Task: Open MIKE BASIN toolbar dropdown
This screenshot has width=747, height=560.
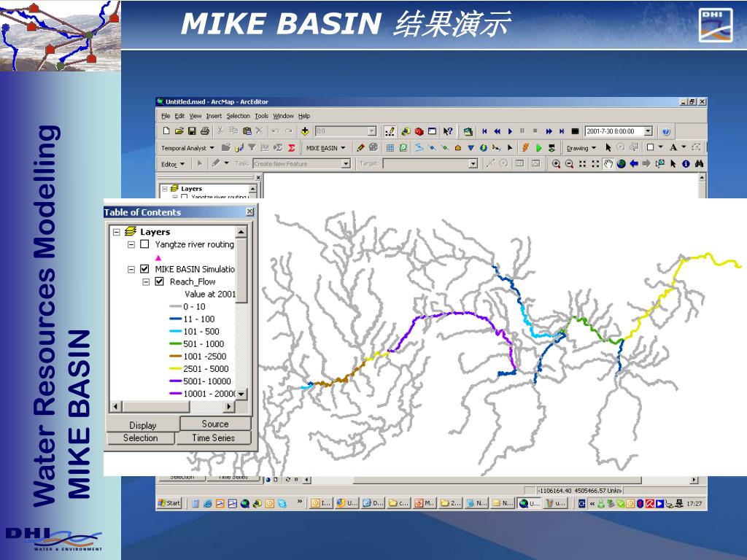Action: pos(325,148)
